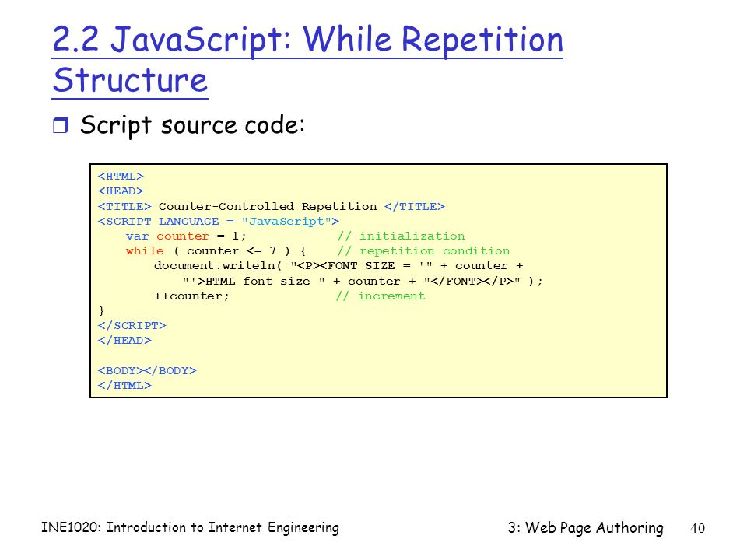The width and height of the screenshot is (747, 560).
Task: Click the 'var' keyword
Action: pos(137,236)
